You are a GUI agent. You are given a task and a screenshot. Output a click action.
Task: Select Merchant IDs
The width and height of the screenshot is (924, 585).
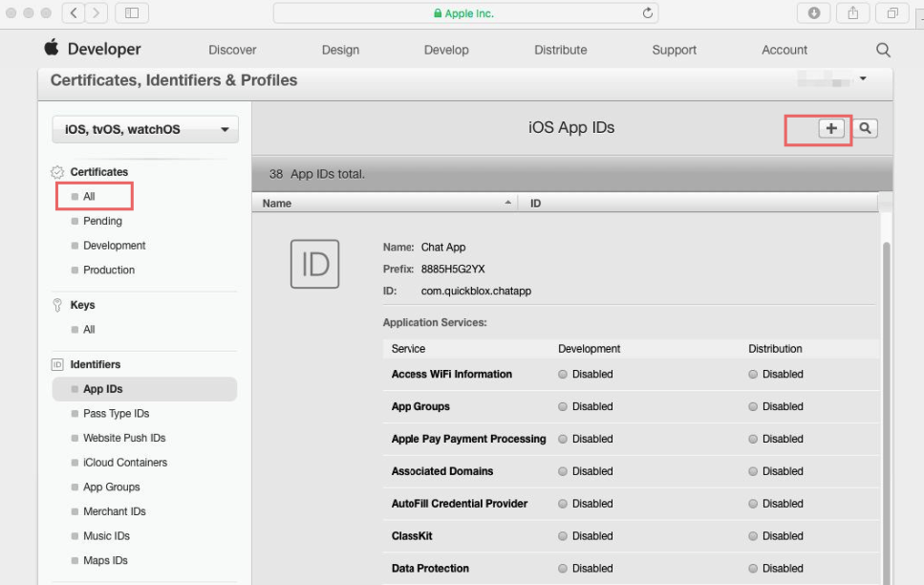(115, 512)
